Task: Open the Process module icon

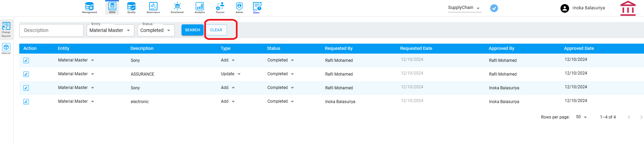Action: [x=220, y=8]
